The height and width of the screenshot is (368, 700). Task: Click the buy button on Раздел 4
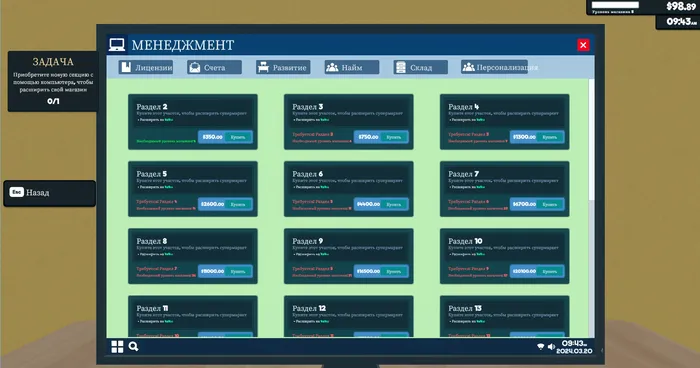coord(537,137)
